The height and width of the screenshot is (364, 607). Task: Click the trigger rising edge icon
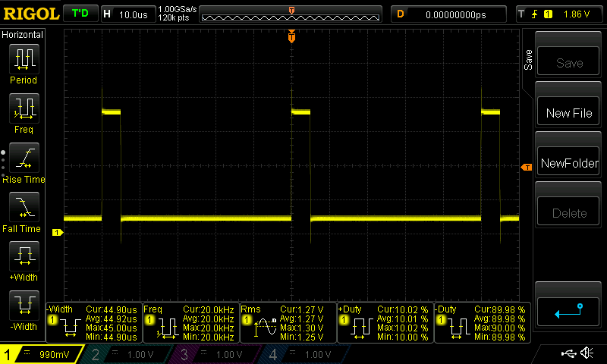[535, 14]
